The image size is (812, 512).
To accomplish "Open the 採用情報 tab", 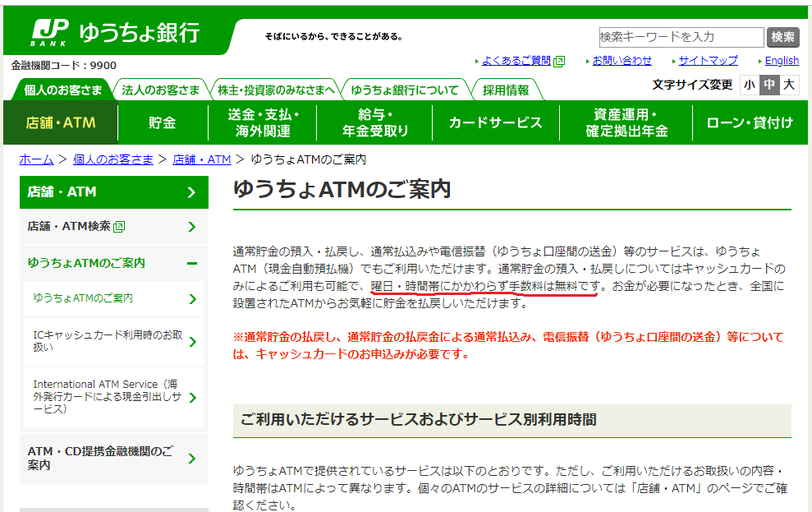I will [x=506, y=90].
